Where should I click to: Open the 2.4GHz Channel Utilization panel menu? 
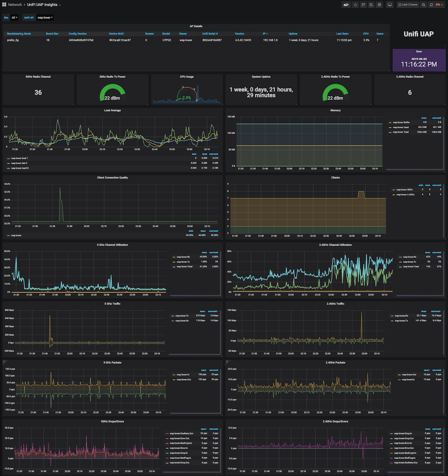[335, 245]
